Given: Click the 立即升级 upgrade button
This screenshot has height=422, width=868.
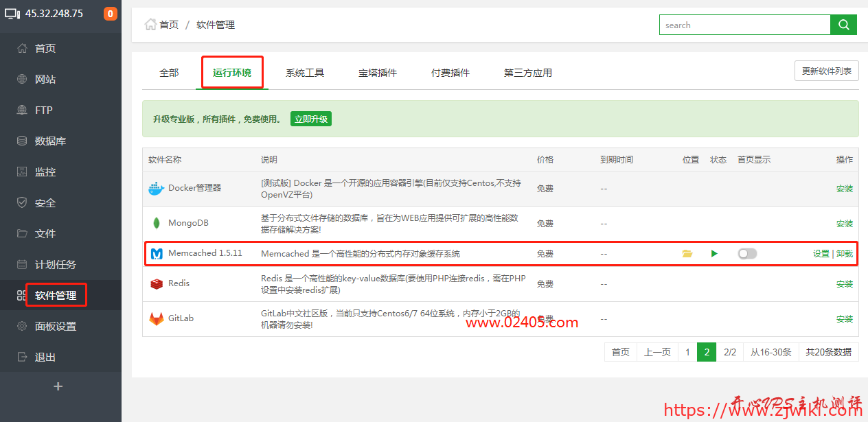Looking at the screenshot, I should pos(310,118).
